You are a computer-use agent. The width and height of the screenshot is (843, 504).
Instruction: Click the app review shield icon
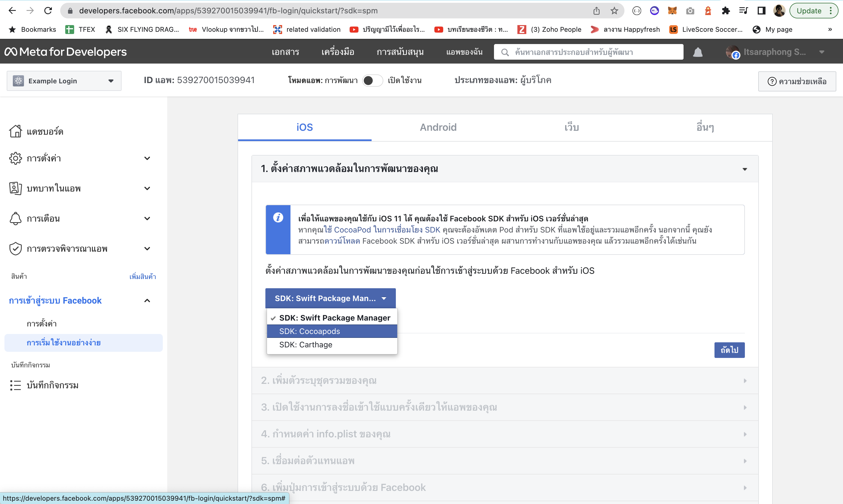click(15, 249)
